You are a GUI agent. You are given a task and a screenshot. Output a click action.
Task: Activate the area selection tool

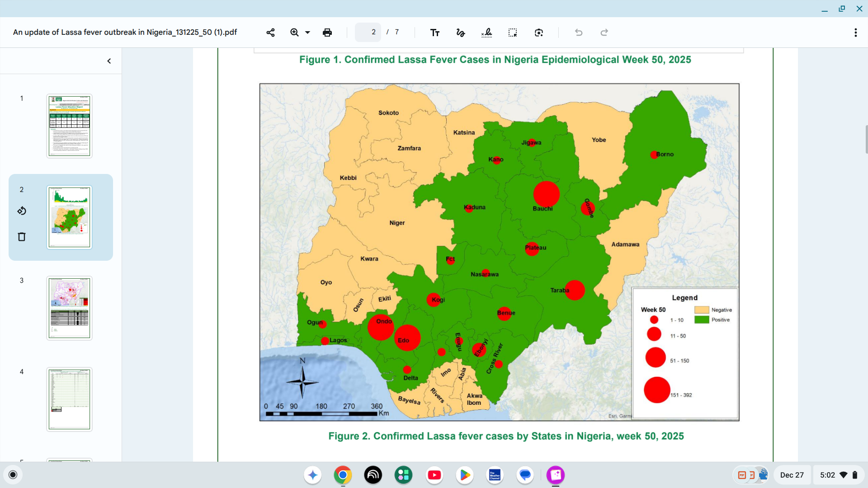pos(512,33)
